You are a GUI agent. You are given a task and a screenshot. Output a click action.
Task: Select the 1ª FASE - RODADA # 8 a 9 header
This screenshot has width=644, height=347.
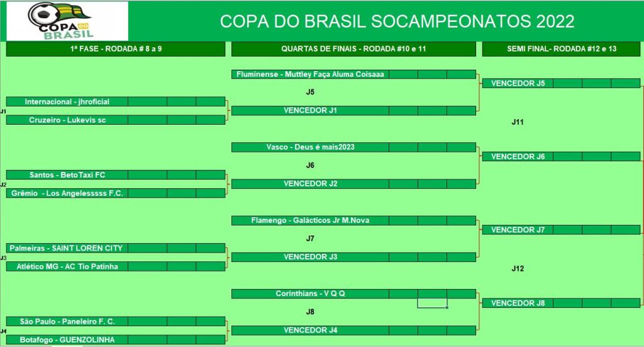point(116,49)
